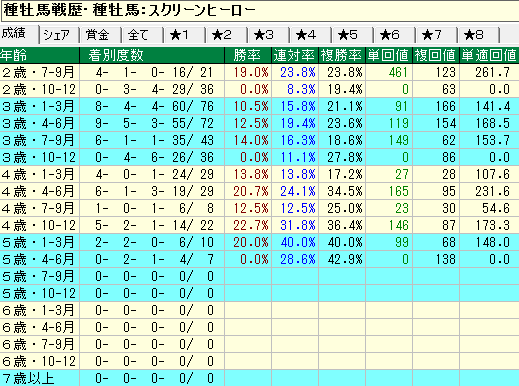Viewport: 519px width, 386px height.
Task: Select the row 4歳・7-9月
Action: (259, 208)
